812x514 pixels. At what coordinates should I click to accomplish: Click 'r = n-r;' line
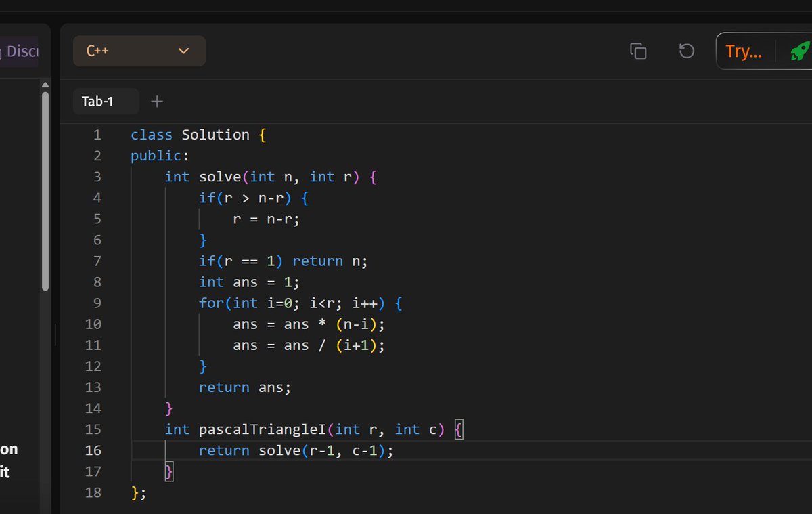(266, 219)
